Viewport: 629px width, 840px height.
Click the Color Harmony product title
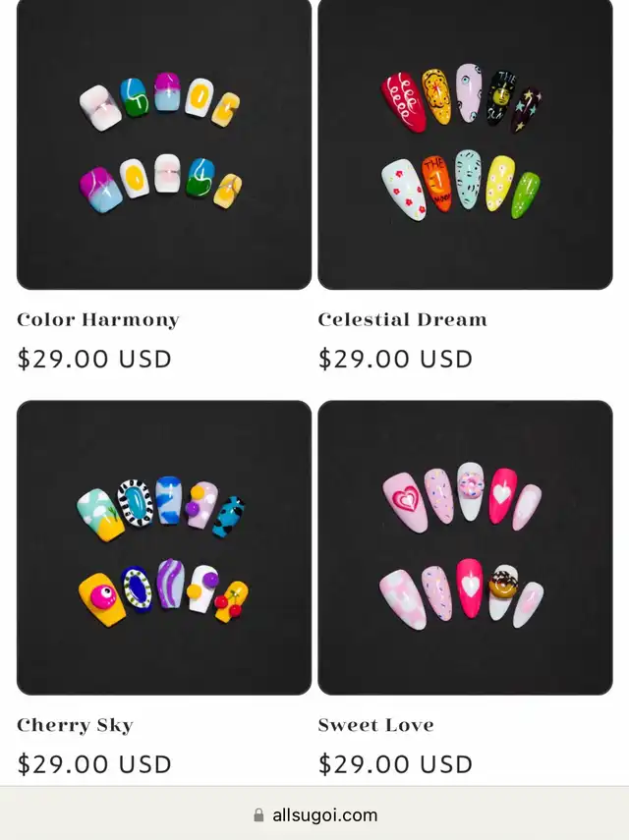coord(98,320)
